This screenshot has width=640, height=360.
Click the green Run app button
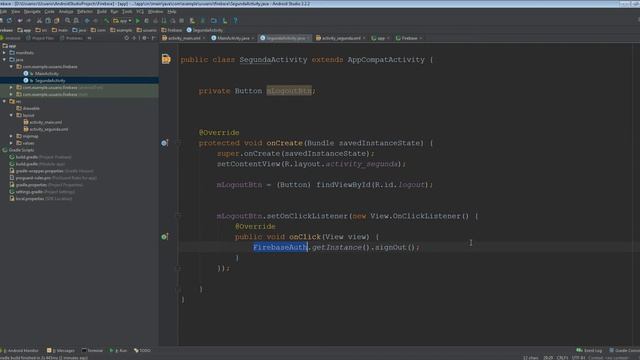138,20
